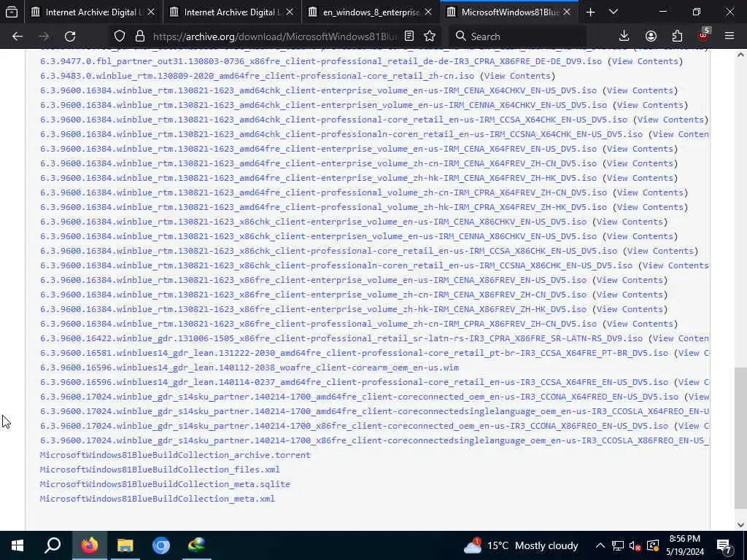Close the first Internet Archive tab
Viewport: 747px width, 560px height.
[151, 12]
